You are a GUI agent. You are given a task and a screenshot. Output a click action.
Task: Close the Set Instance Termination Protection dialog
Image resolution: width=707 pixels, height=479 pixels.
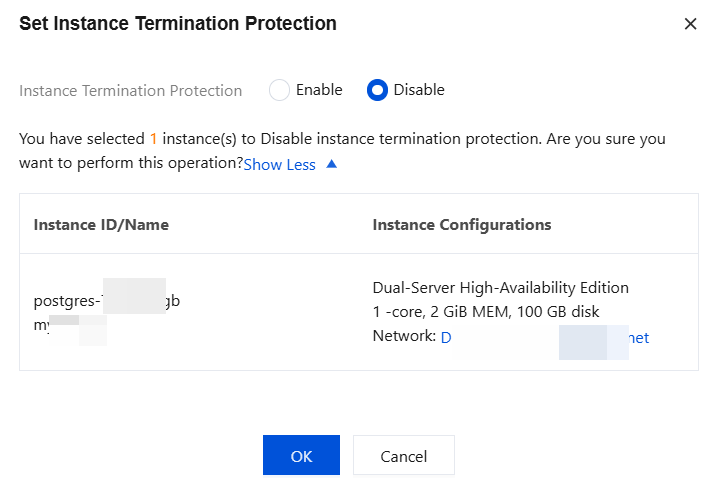690,24
